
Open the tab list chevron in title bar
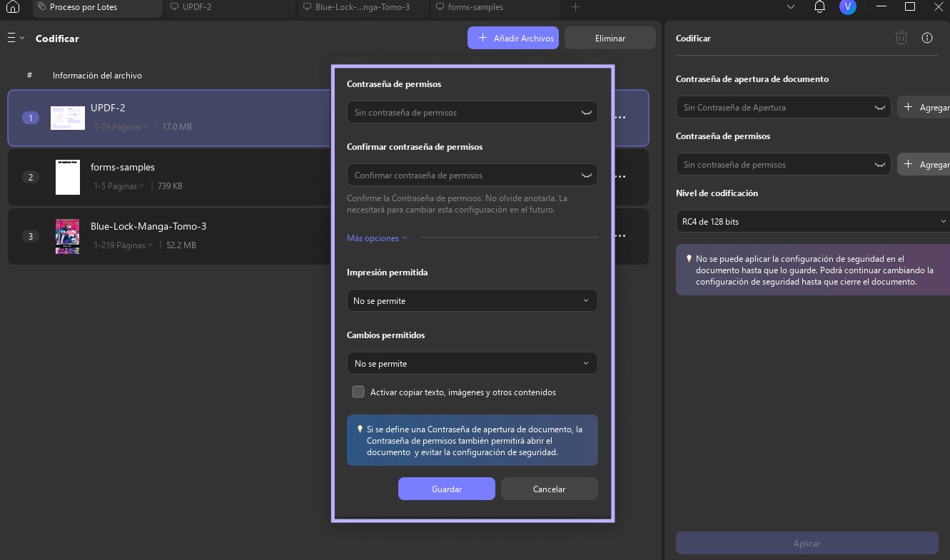tap(790, 7)
